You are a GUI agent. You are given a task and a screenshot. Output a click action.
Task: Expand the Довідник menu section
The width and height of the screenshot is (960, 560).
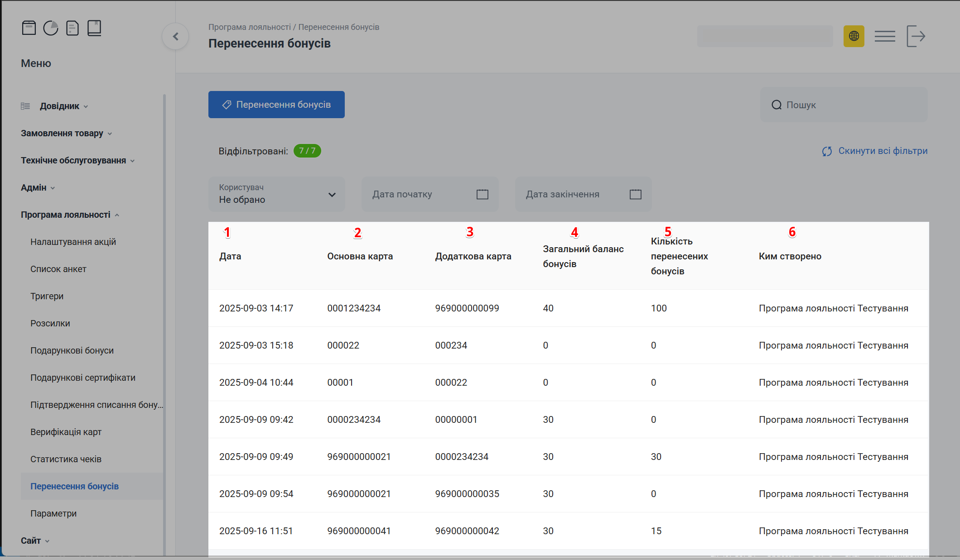[60, 106]
